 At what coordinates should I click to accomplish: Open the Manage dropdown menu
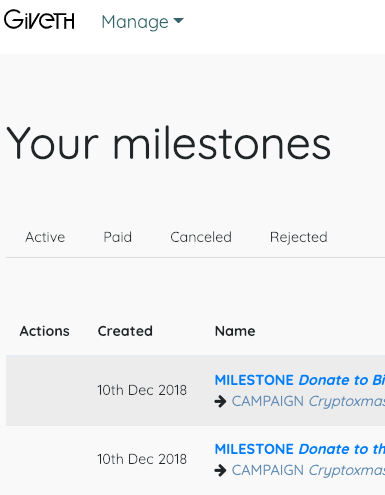[142, 22]
